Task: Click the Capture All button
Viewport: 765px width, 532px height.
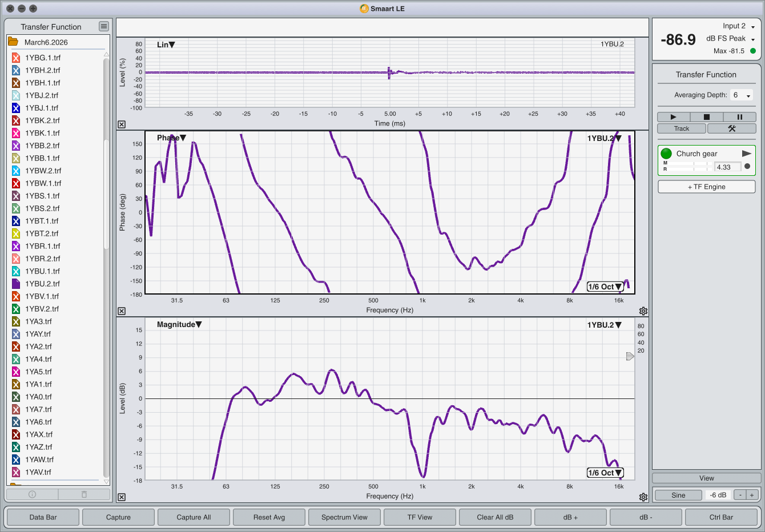Action: pos(194,517)
